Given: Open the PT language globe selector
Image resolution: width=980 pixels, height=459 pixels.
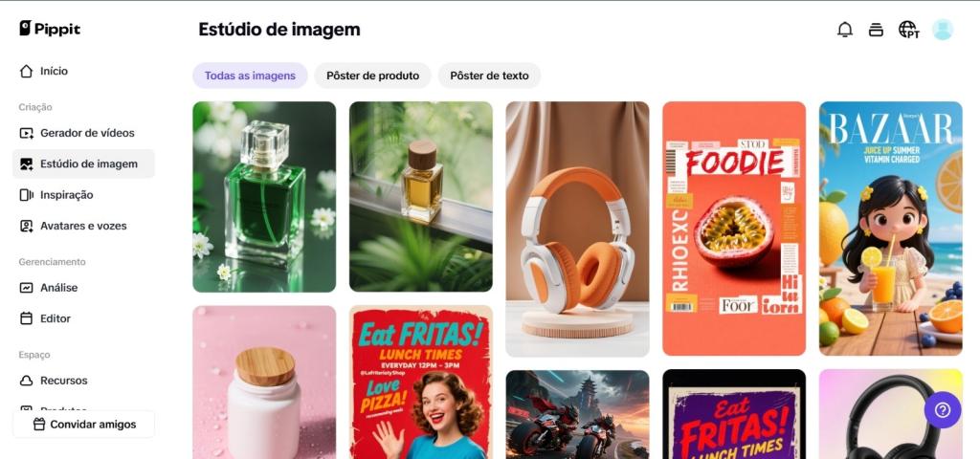Looking at the screenshot, I should pyautogui.click(x=909, y=30).
